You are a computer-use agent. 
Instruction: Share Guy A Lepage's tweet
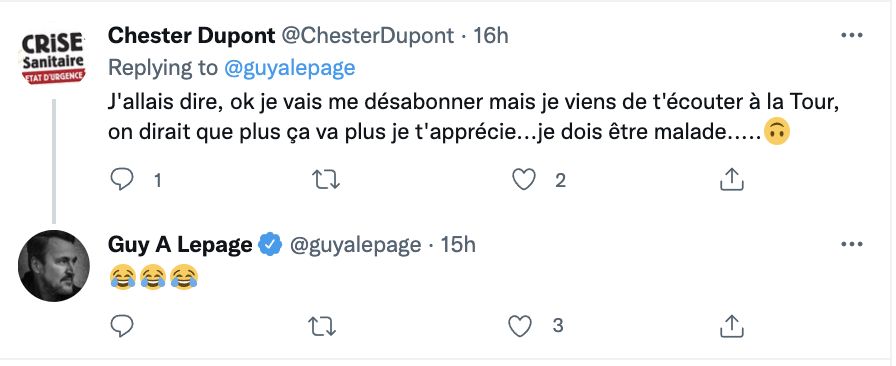[731, 326]
